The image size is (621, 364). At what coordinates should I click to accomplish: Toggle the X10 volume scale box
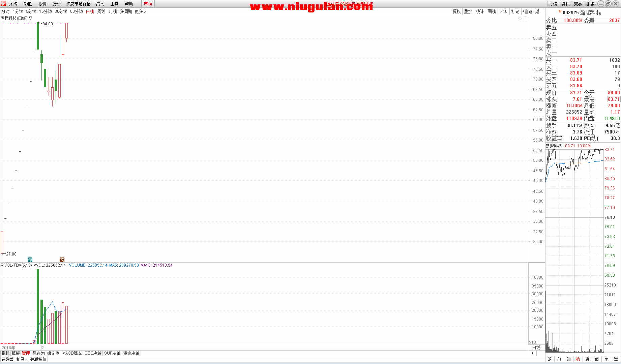tap(533, 342)
